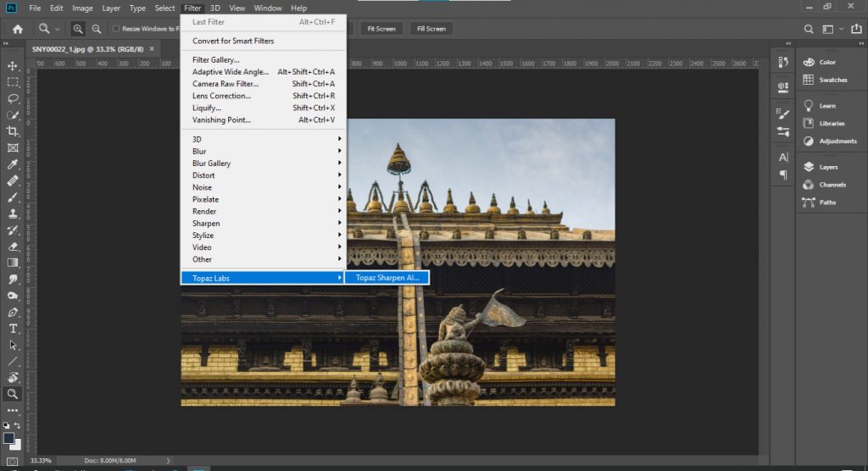
Task: Select the Pen tool
Action: (x=13, y=312)
